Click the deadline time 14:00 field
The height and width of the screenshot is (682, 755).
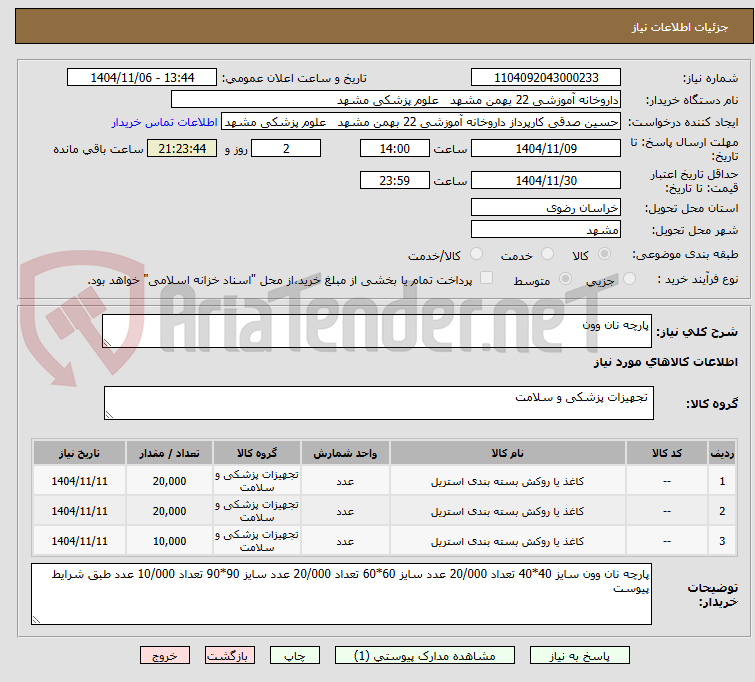click(395, 148)
